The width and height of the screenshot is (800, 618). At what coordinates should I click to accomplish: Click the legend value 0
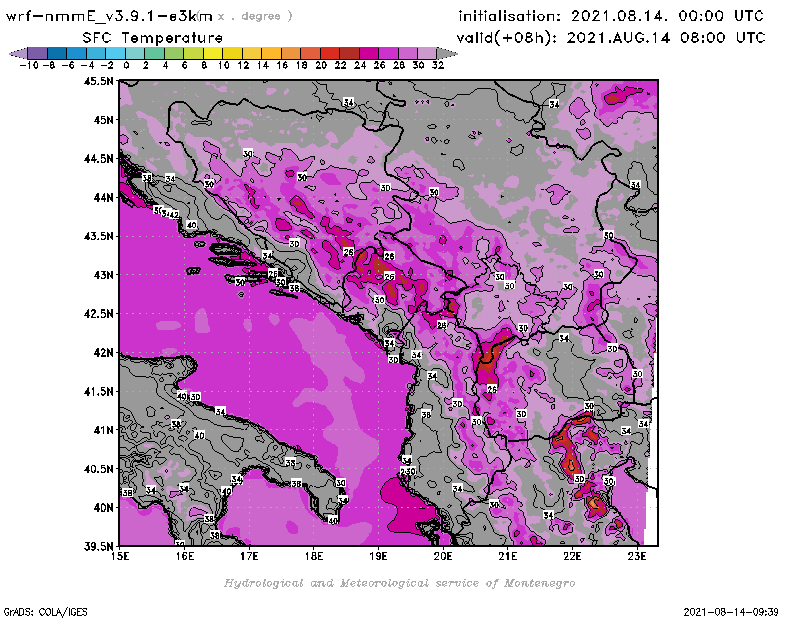(126, 65)
